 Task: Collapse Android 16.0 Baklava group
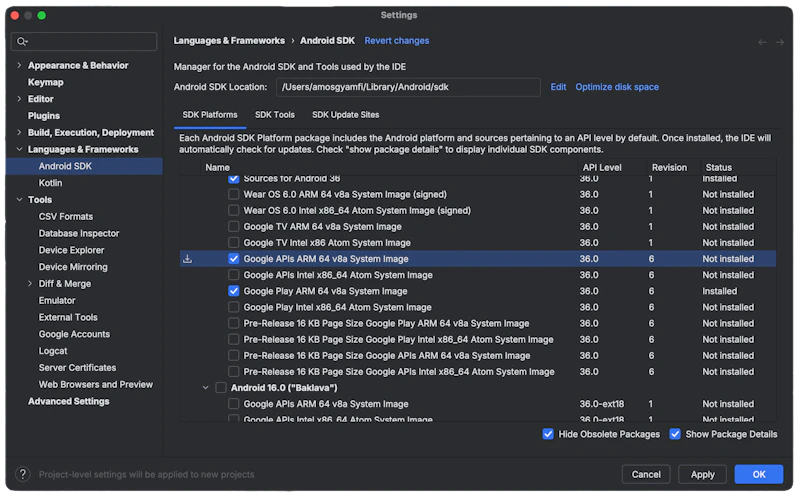coord(206,388)
